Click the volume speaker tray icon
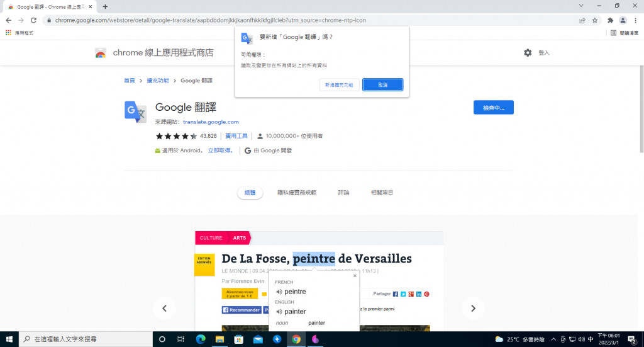644x347 pixels. click(581, 339)
